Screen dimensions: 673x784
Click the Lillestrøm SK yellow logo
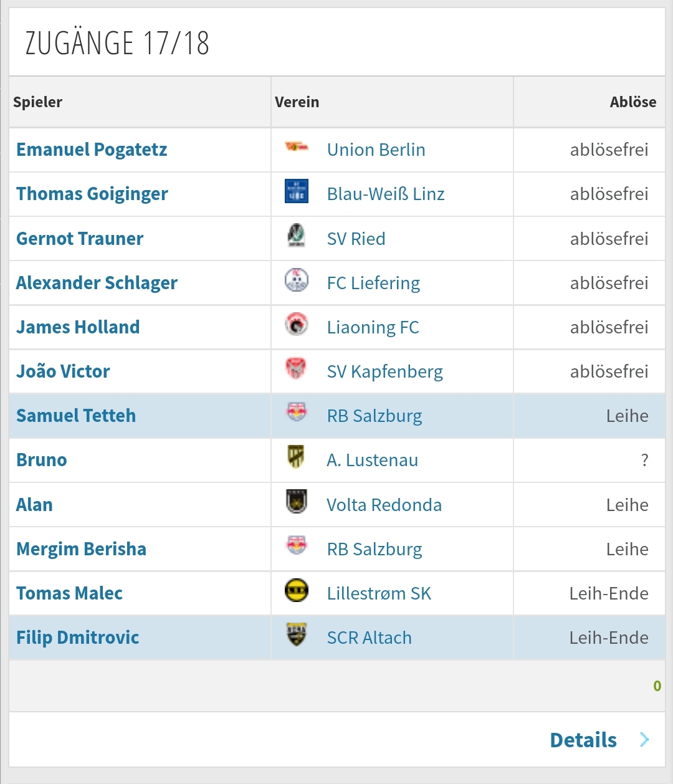coord(297,590)
